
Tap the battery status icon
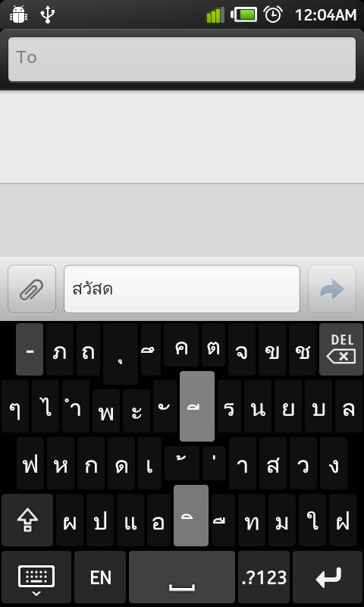coord(244,14)
